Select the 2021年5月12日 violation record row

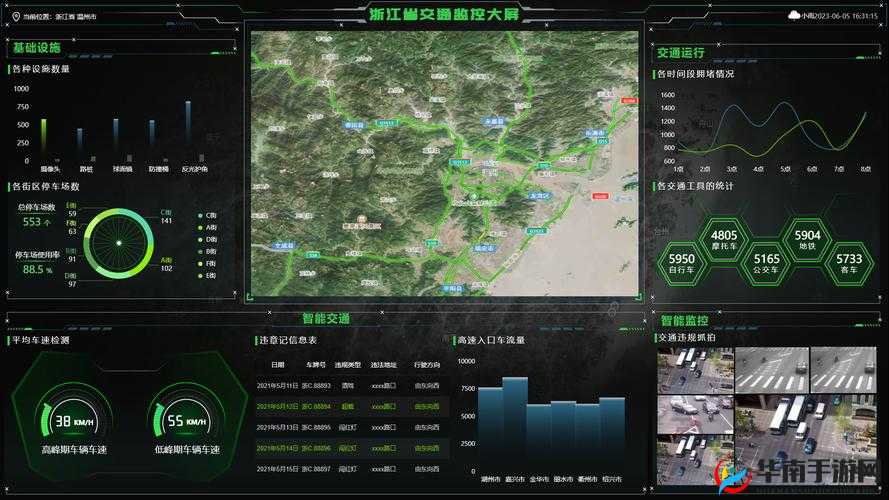click(348, 407)
